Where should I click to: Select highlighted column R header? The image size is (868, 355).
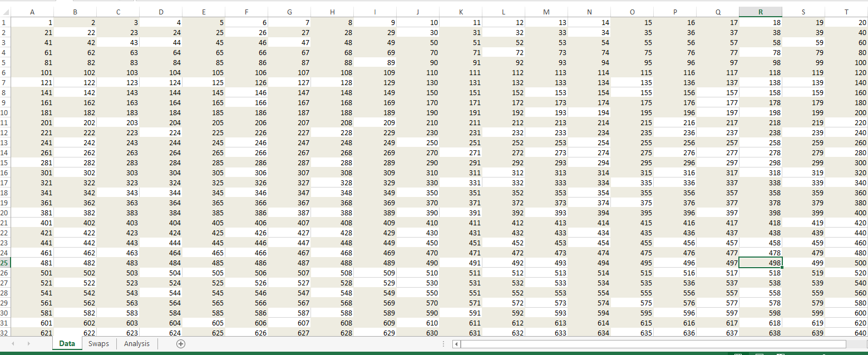click(761, 12)
